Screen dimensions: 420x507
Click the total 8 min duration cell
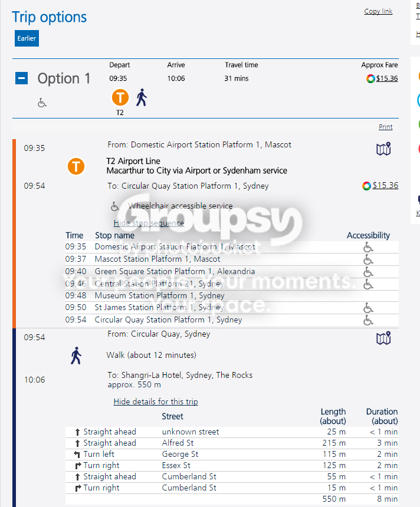point(387,499)
